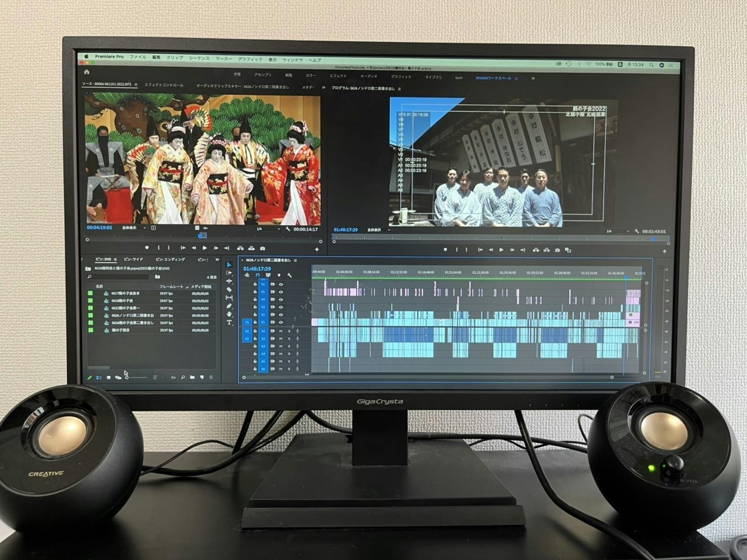The width and height of the screenshot is (747, 560).
Task: Select the Type tool
Action: tap(229, 322)
